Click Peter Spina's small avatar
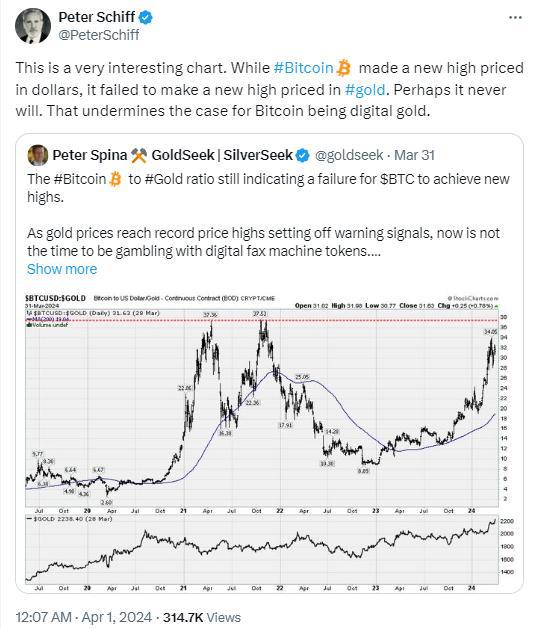This screenshot has width=533, height=629. click(38, 155)
